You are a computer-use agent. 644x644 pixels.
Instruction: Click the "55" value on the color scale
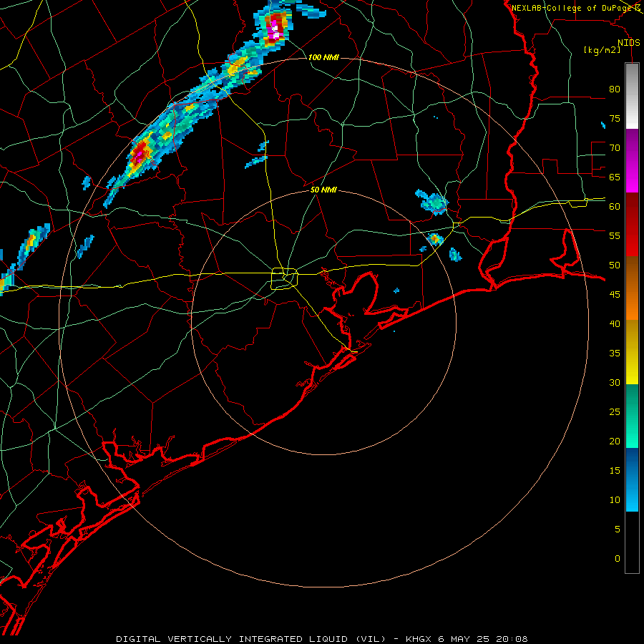pyautogui.click(x=615, y=236)
